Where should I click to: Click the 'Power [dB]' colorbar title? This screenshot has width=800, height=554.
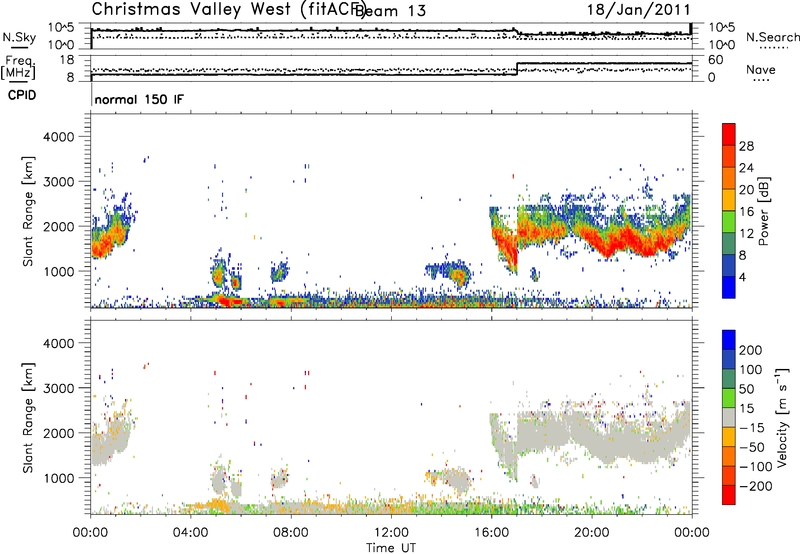pos(764,211)
